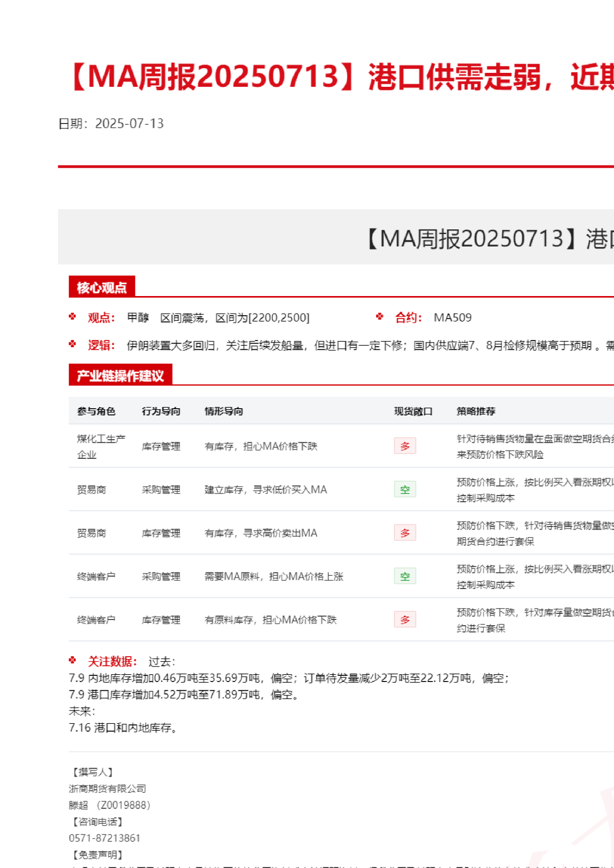614x868 pixels.
Task: Click the 策略推荐 column header
Action: (x=476, y=411)
